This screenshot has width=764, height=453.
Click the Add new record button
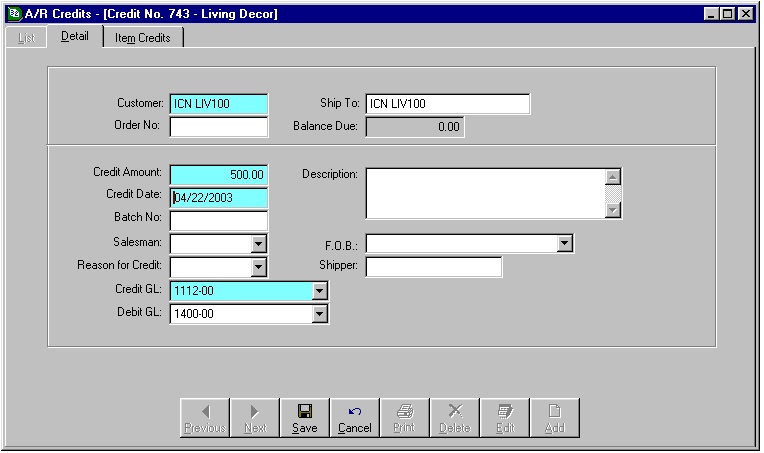click(554, 418)
